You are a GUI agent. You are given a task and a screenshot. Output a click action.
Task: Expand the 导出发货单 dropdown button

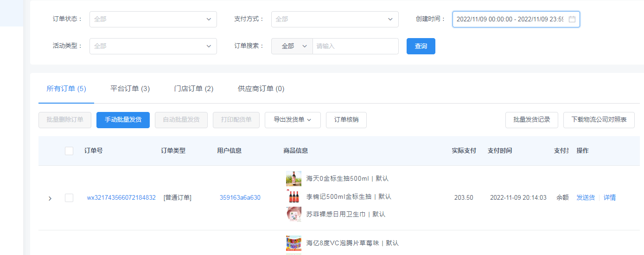click(x=292, y=119)
